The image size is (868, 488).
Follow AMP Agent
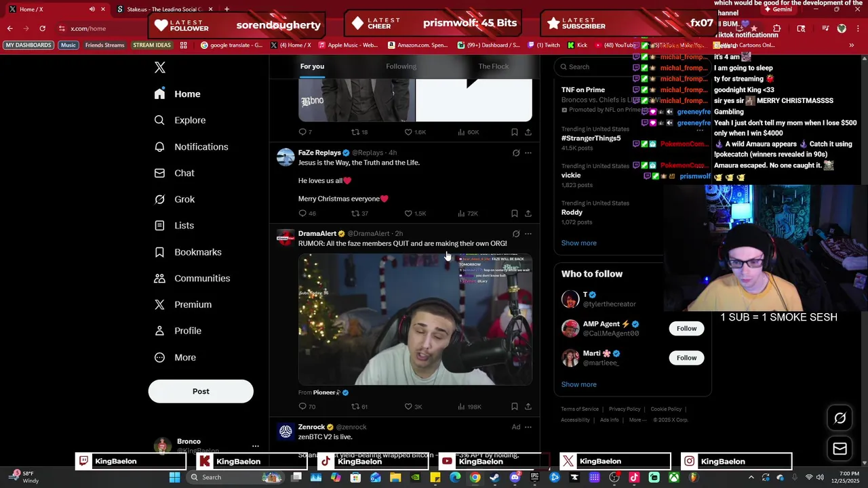(x=686, y=328)
